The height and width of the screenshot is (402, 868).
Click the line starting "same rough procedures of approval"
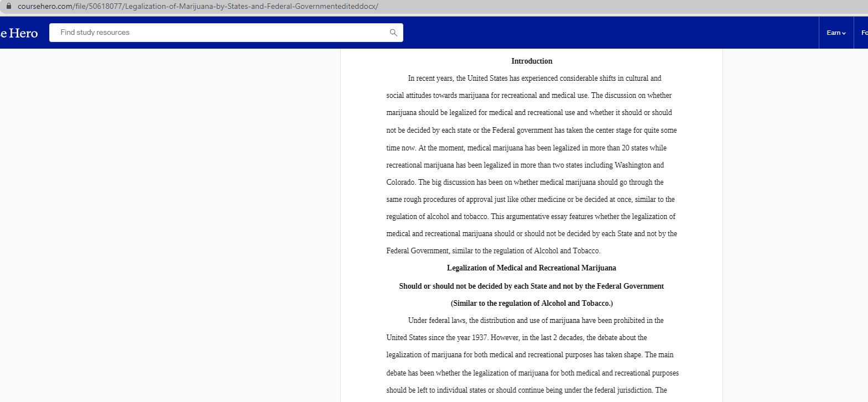coord(530,200)
